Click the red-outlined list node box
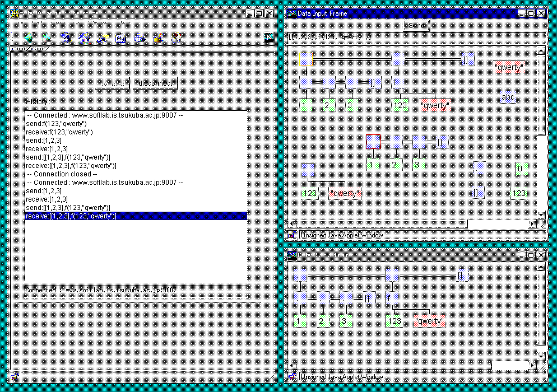This screenshot has height=392, width=557. [x=373, y=141]
